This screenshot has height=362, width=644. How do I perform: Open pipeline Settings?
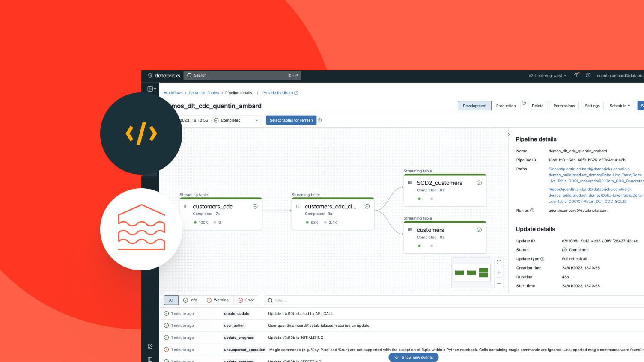coord(592,106)
